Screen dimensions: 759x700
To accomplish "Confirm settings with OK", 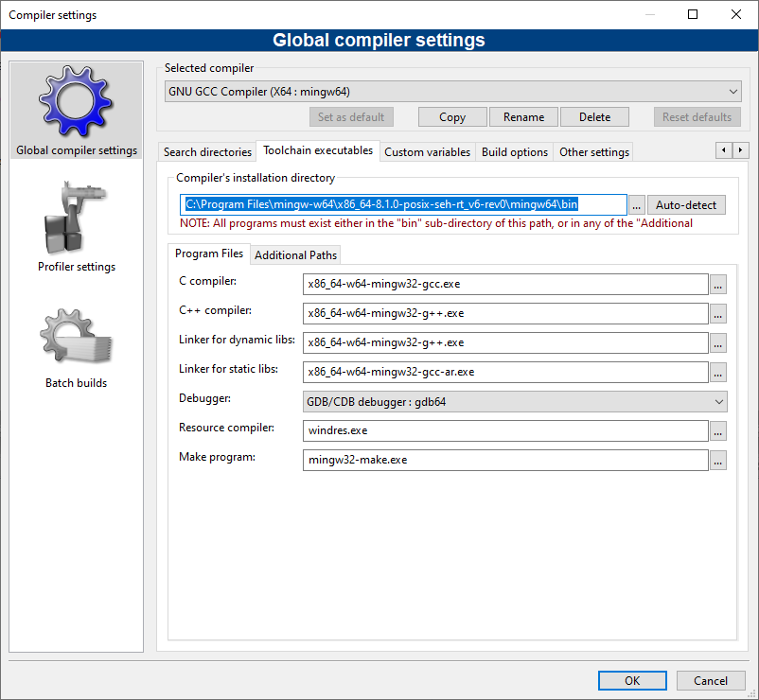I will (x=631, y=680).
